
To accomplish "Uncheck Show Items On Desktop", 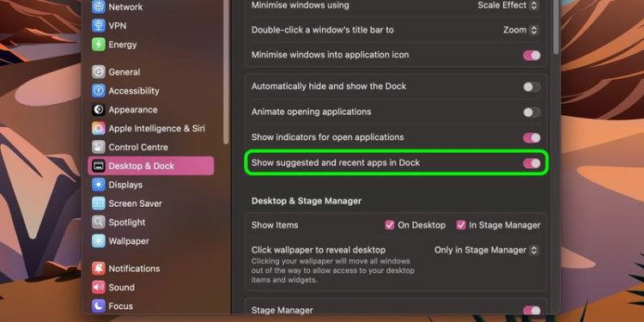I will click(389, 225).
